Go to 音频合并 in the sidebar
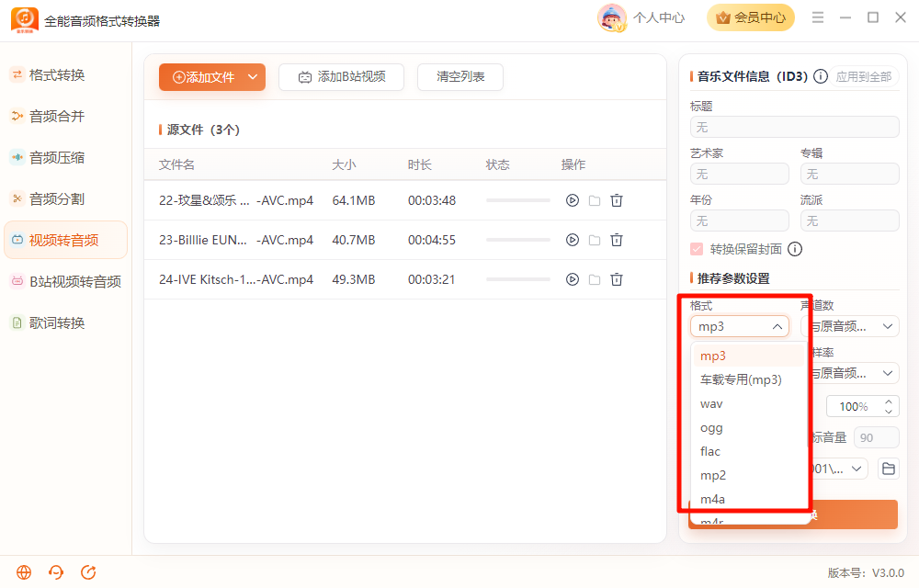Image resolution: width=919 pixels, height=588 pixels. click(65, 116)
